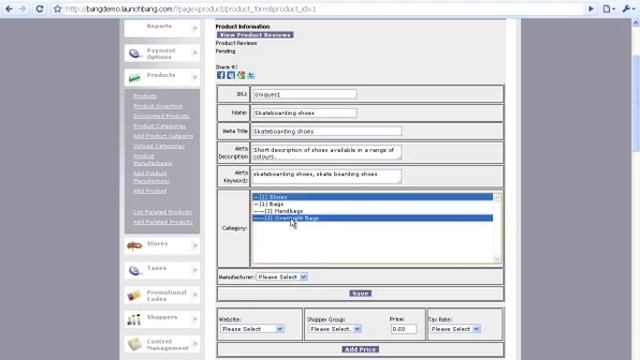Open the Add Product link
This screenshot has width=640, height=360.
(150, 191)
